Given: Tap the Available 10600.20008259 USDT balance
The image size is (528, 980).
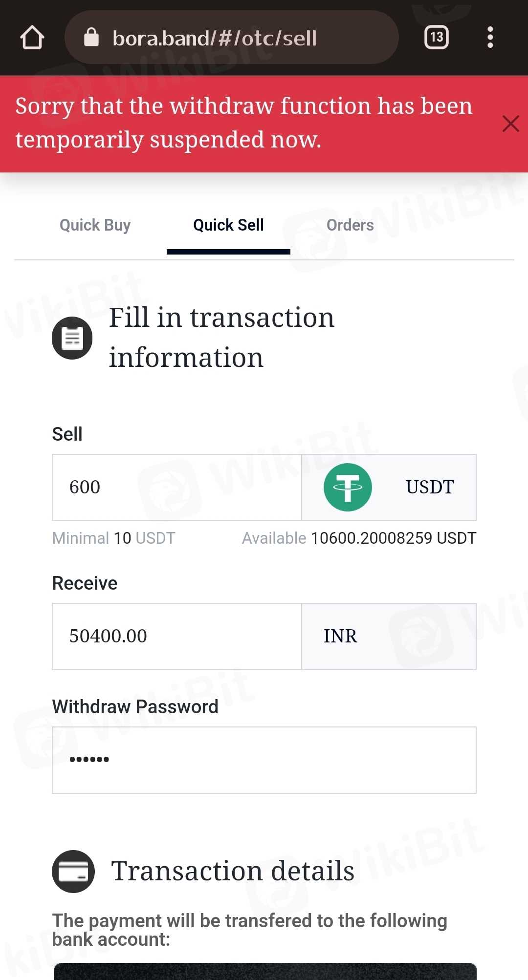Looking at the screenshot, I should tap(359, 538).
